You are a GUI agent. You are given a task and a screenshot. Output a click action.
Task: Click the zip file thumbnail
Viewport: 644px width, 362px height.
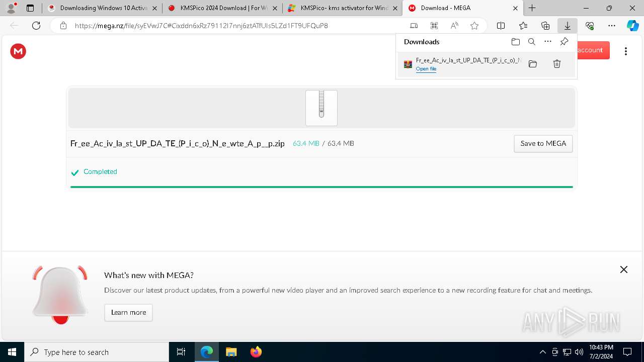(x=321, y=108)
